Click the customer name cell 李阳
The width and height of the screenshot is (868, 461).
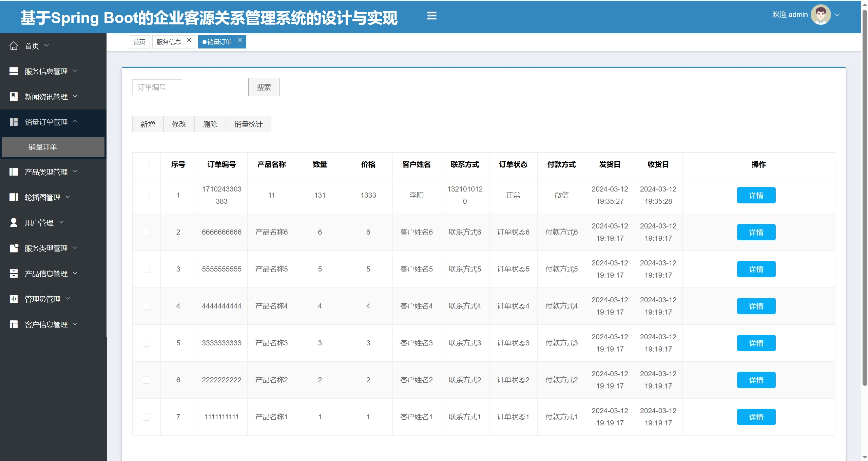(x=417, y=196)
